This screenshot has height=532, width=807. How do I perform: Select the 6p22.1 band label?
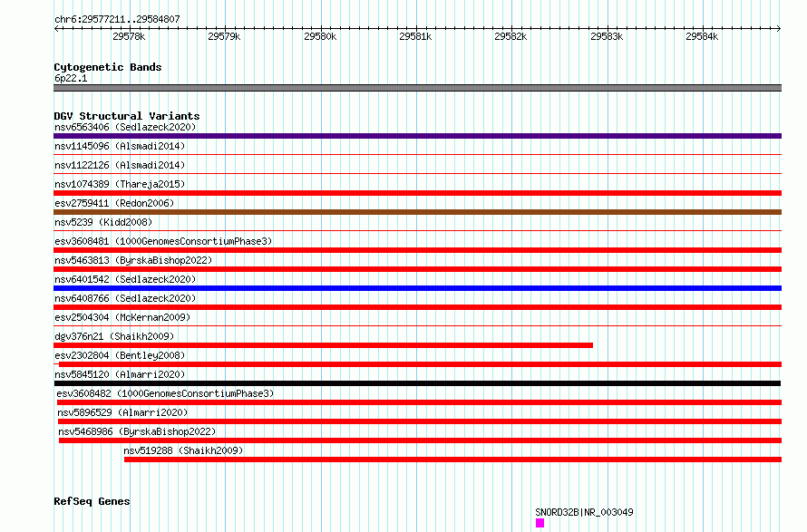pos(71,78)
